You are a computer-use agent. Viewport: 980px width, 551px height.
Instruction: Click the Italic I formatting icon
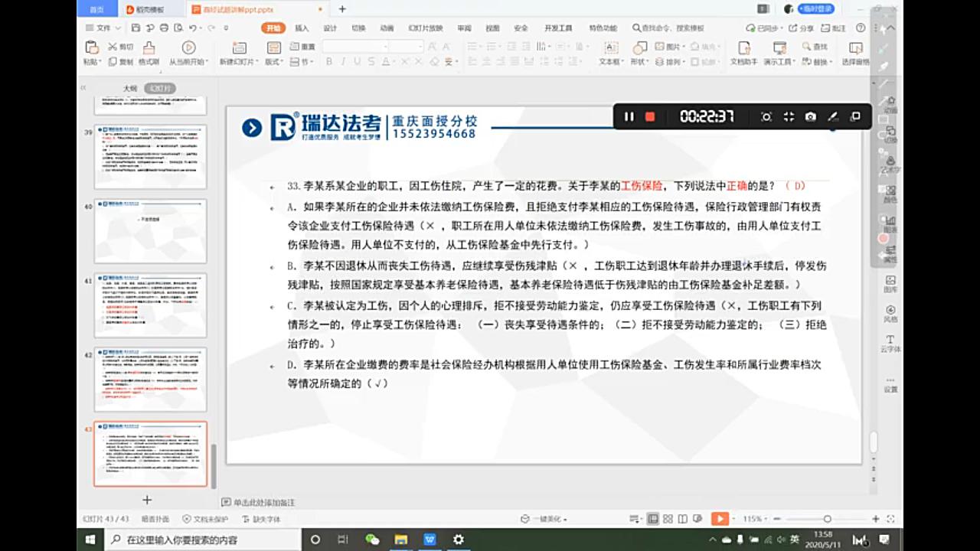click(x=341, y=62)
